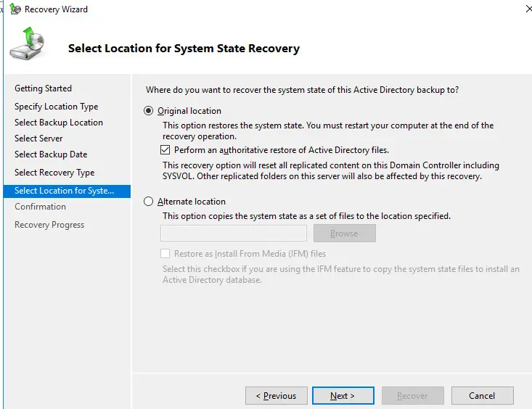Cancel the recovery wizard
This screenshot has height=409, width=532.
482,395
